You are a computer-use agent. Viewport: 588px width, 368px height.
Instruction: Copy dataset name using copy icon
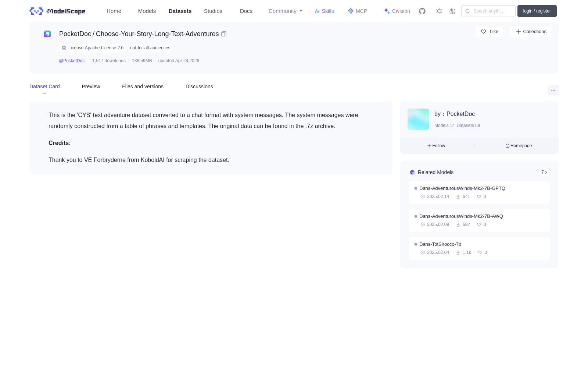pyautogui.click(x=224, y=34)
